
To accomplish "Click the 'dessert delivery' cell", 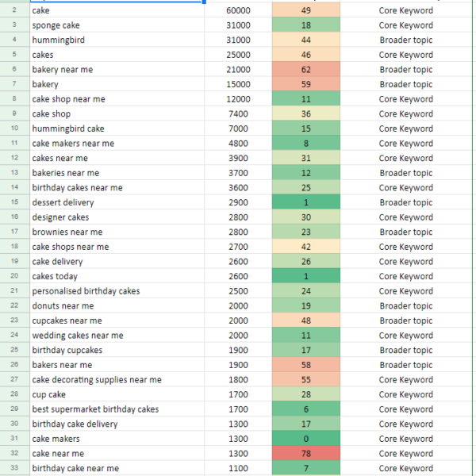I will [x=117, y=202].
